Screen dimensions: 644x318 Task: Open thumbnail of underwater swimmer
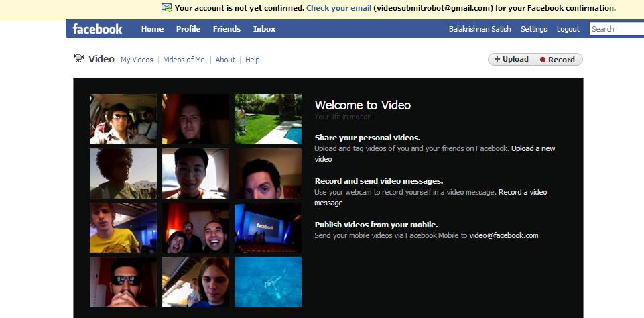tap(268, 282)
